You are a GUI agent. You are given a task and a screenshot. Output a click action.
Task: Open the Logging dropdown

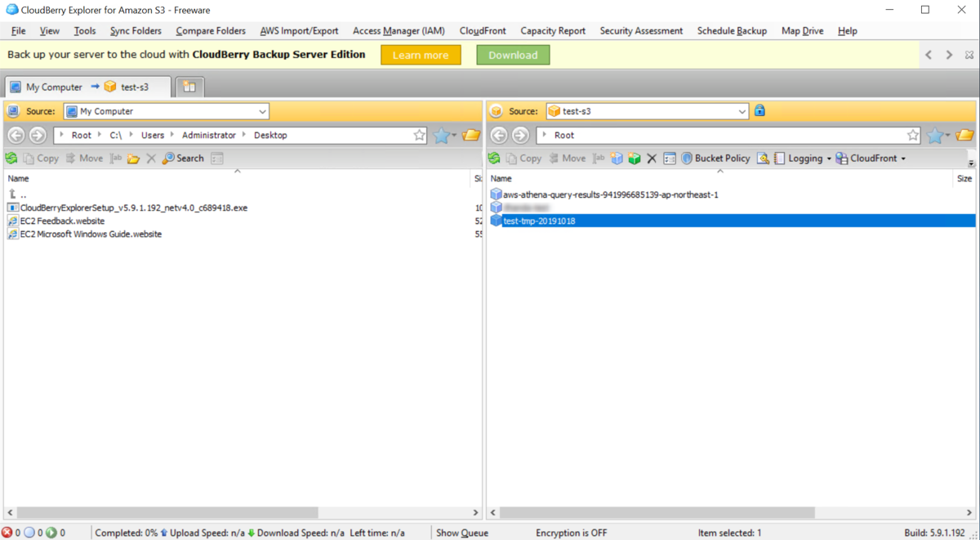point(803,158)
